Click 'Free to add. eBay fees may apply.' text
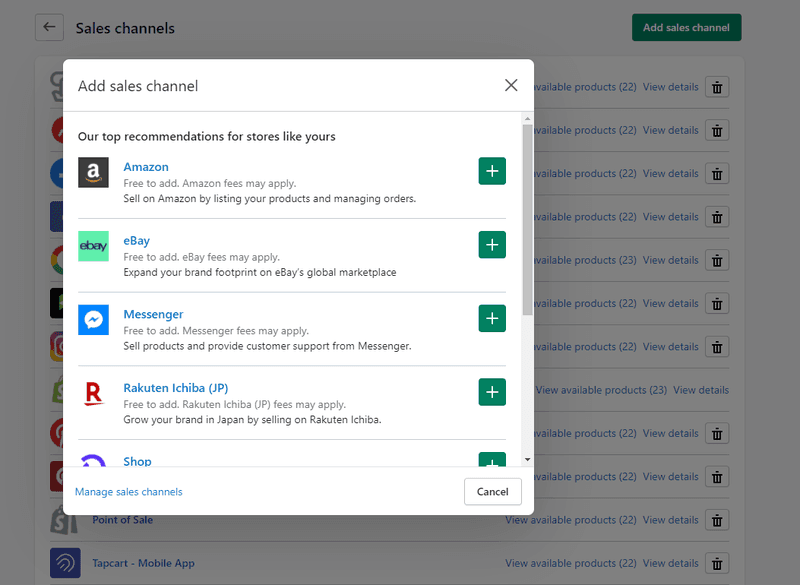Image resolution: width=800 pixels, height=585 pixels. [x=202, y=257]
